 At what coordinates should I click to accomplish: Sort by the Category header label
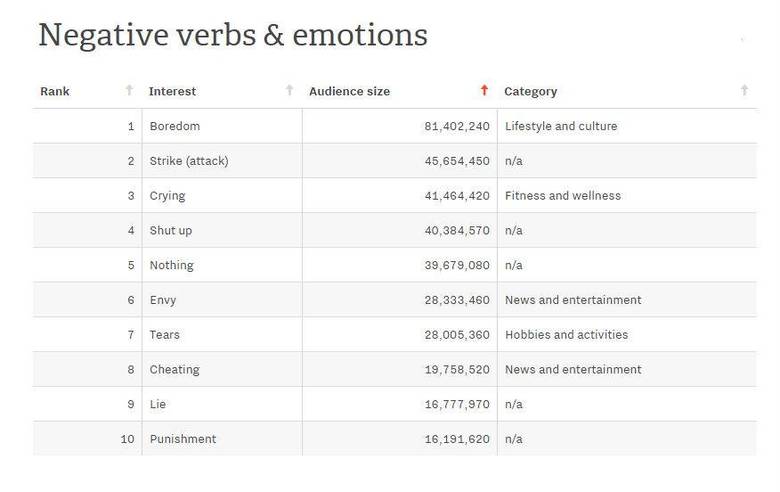click(x=530, y=91)
